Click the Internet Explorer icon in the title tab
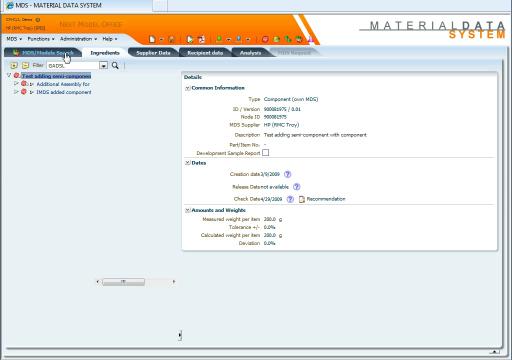The width and height of the screenshot is (512, 360). 10,5
